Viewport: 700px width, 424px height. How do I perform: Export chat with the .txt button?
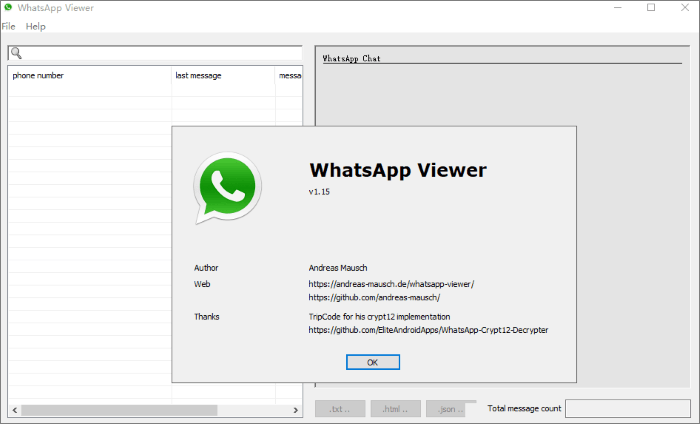click(x=340, y=408)
